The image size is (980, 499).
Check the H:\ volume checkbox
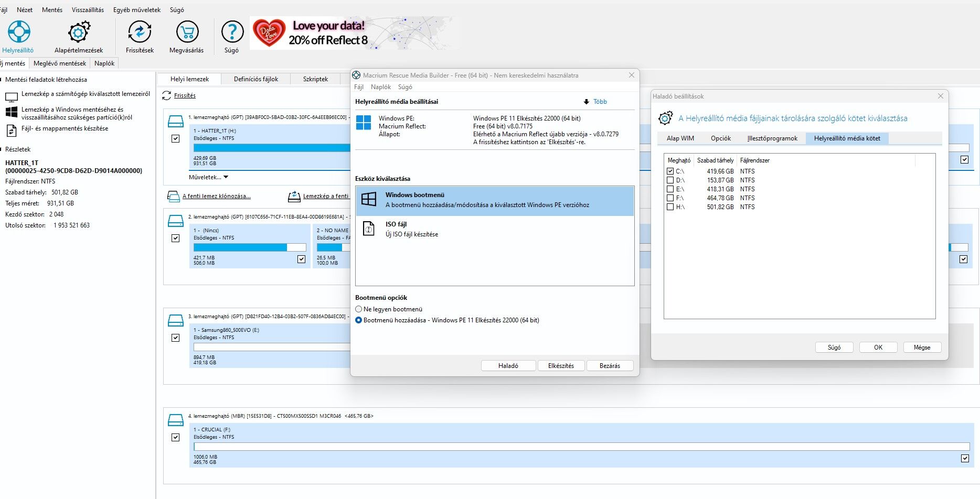670,207
